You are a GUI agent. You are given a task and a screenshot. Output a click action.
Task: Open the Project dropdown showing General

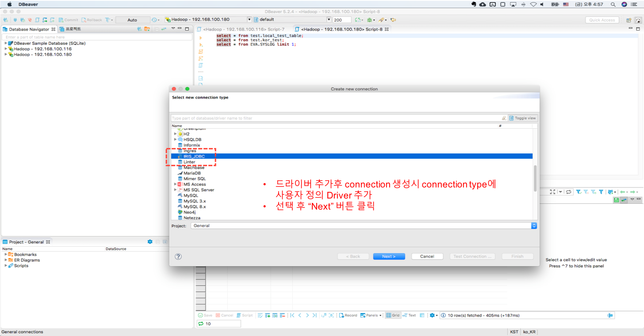click(364, 225)
